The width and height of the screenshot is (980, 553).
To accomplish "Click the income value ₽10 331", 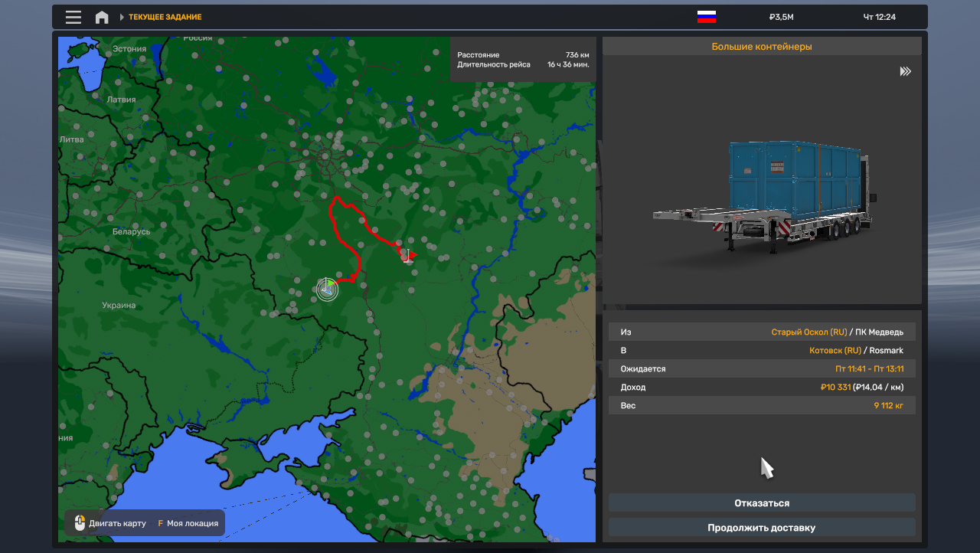I will click(835, 388).
